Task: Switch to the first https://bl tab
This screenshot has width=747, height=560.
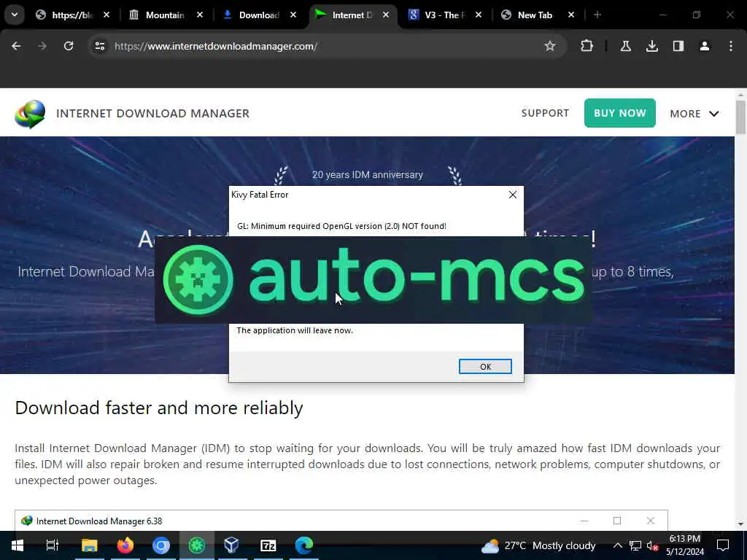Action: 71,15
